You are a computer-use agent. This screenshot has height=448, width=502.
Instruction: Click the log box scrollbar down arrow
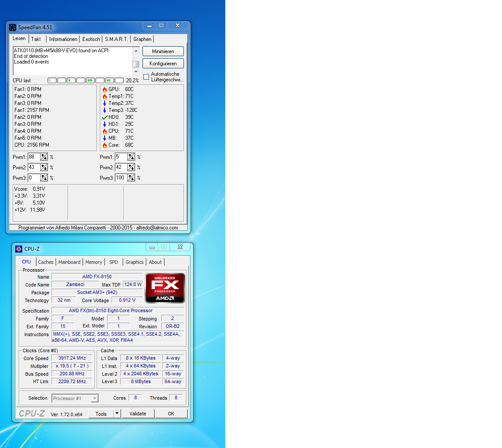click(136, 72)
